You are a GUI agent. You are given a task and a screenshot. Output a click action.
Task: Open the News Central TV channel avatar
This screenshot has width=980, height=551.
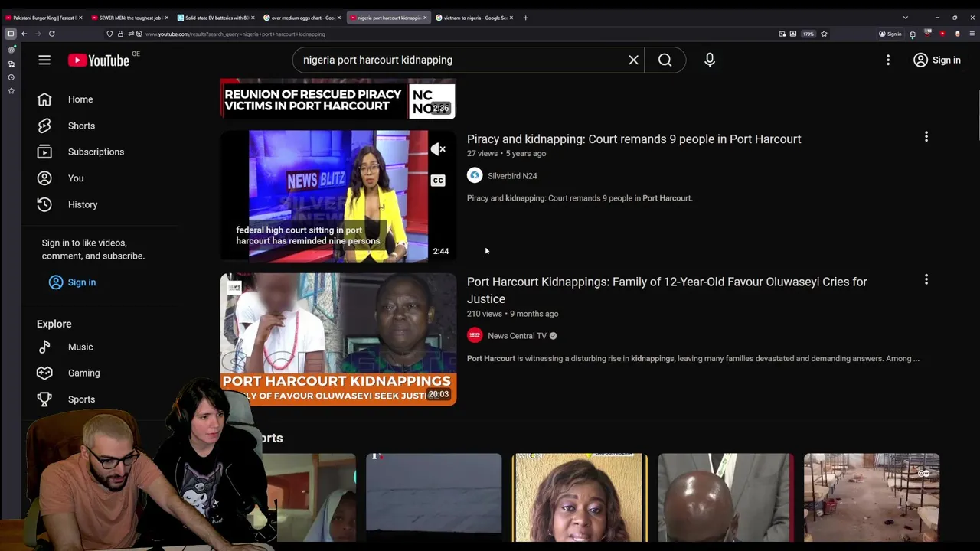click(x=475, y=335)
